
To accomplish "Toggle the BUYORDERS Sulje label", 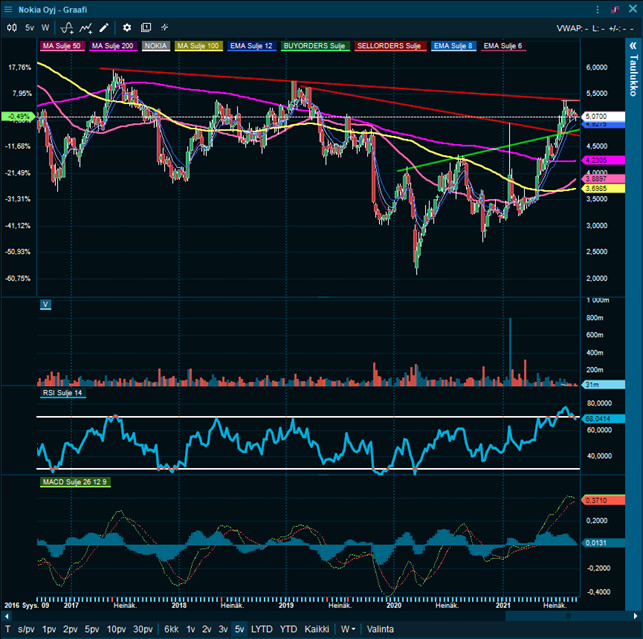I will click(x=315, y=46).
